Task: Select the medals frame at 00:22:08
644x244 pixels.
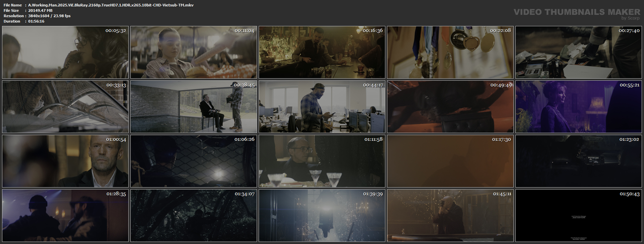Action: (x=450, y=52)
